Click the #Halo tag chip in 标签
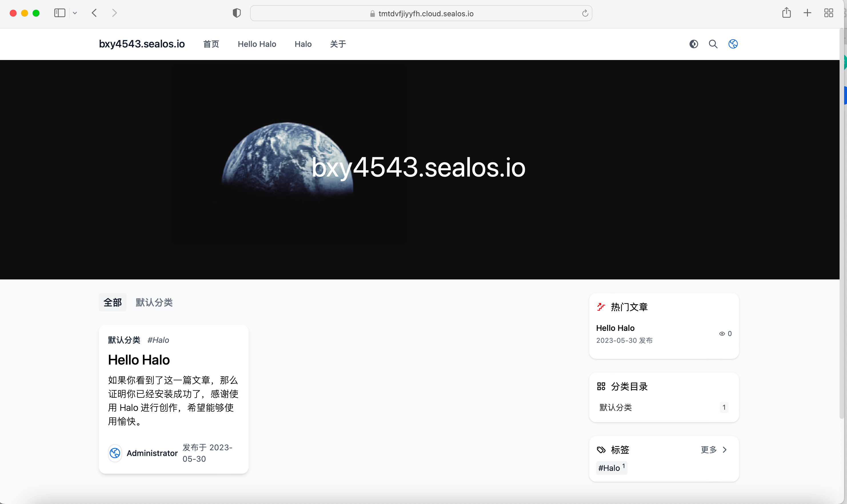Viewport: 847px width, 504px height. [611, 468]
